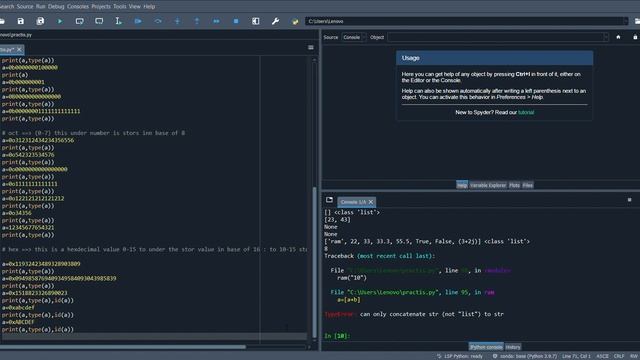Viewport: 640px width, 360px height.
Task: Open the Consoles menu
Action: click(78, 7)
